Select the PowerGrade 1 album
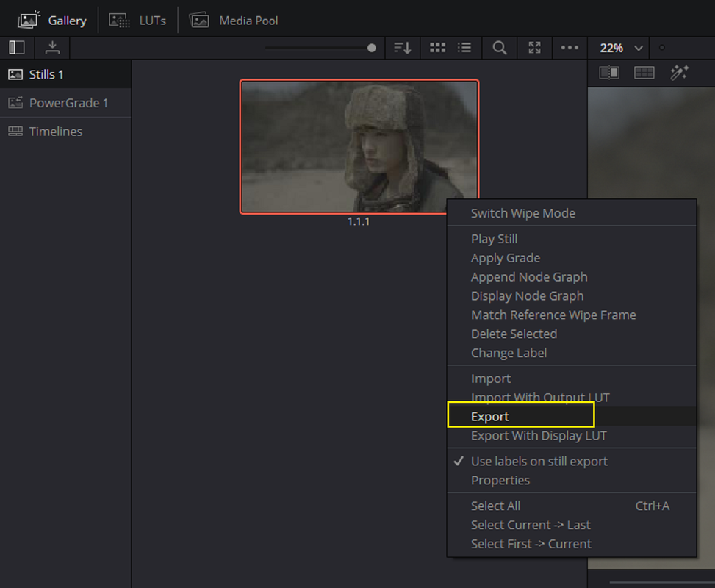Viewport: 715px width, 588px height. 65,103
